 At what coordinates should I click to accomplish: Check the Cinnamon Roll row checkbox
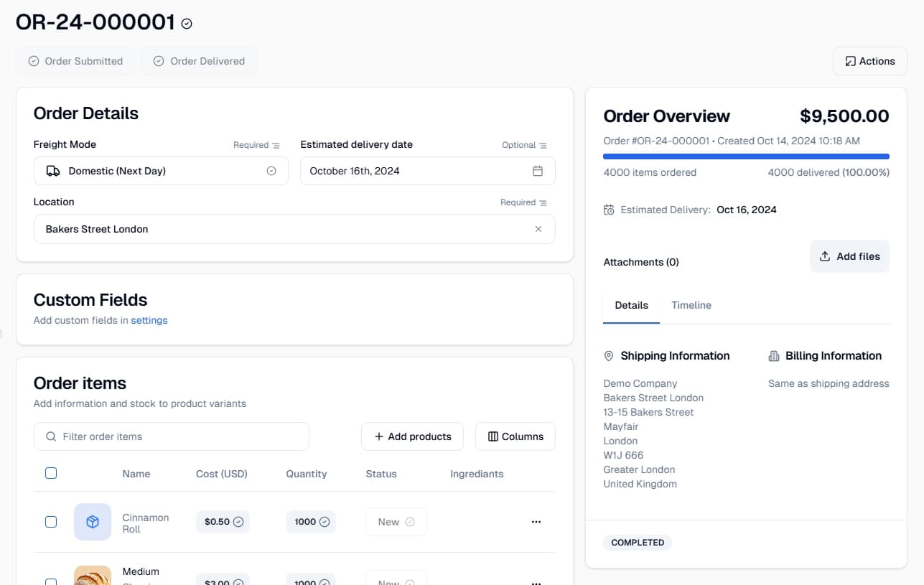(50, 522)
